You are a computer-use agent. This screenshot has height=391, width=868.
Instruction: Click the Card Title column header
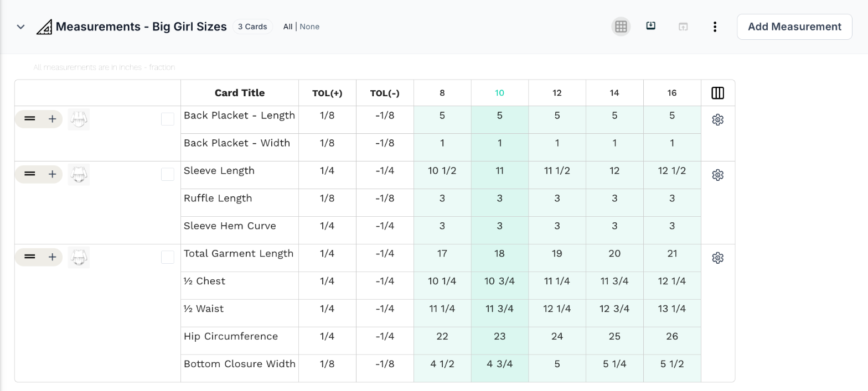240,93
